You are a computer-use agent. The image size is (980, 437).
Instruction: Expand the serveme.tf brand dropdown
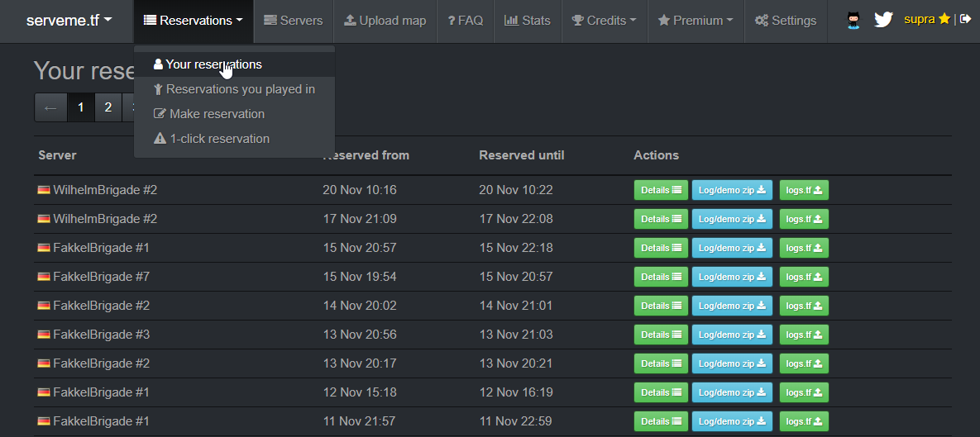coord(69,21)
